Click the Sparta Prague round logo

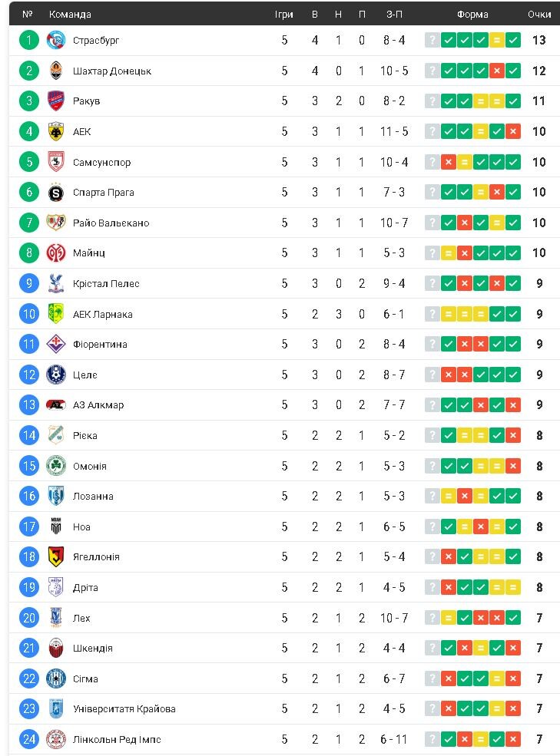click(x=56, y=192)
